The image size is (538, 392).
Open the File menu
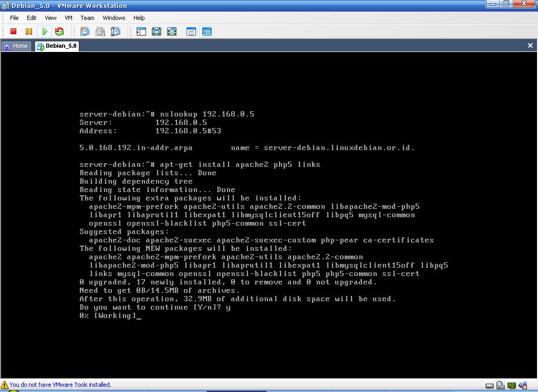[x=14, y=18]
